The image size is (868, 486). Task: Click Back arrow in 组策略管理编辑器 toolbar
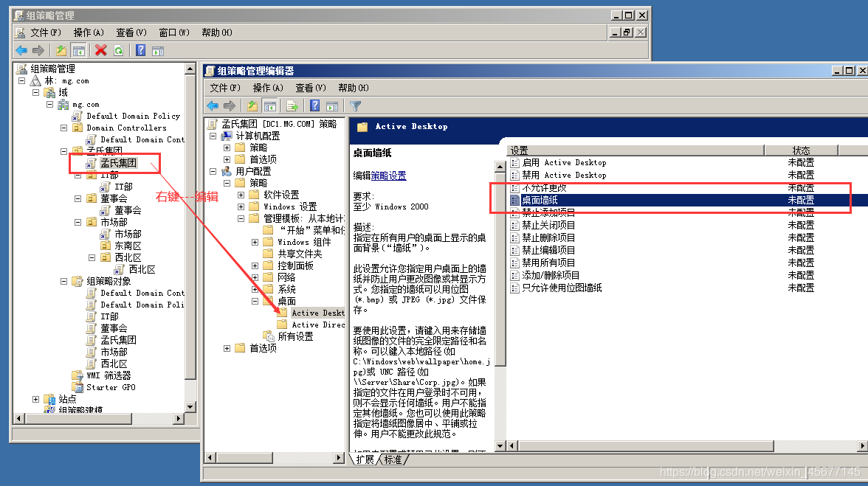point(213,105)
